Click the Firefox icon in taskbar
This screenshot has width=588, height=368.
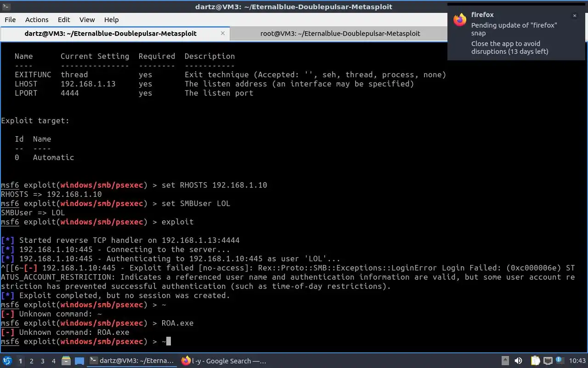tap(186, 361)
